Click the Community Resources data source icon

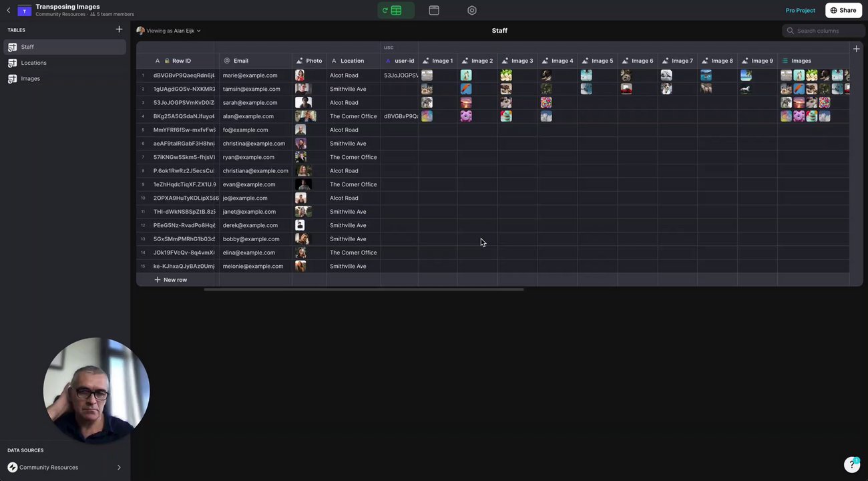(x=12, y=468)
